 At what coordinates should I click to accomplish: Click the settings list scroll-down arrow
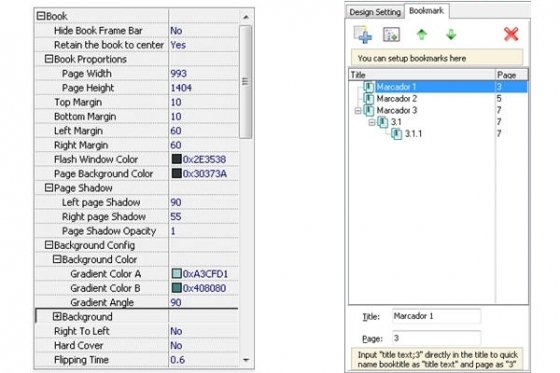click(x=246, y=360)
